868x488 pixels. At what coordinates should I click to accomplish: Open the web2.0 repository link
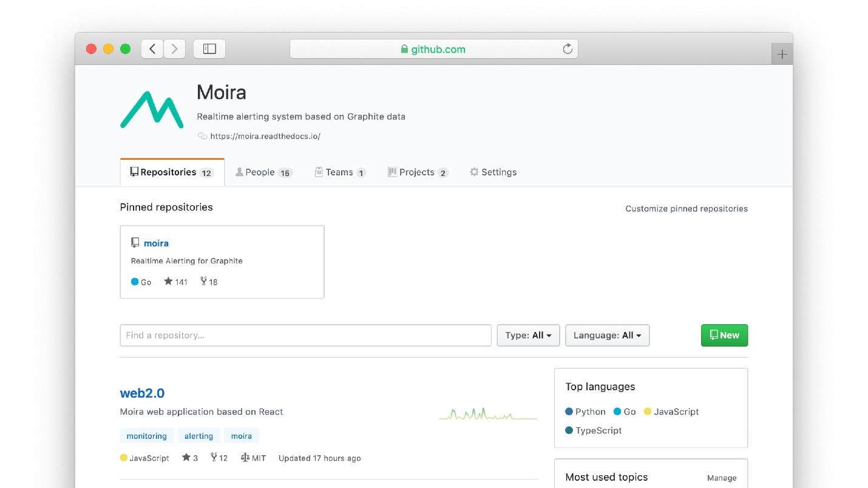click(x=142, y=393)
